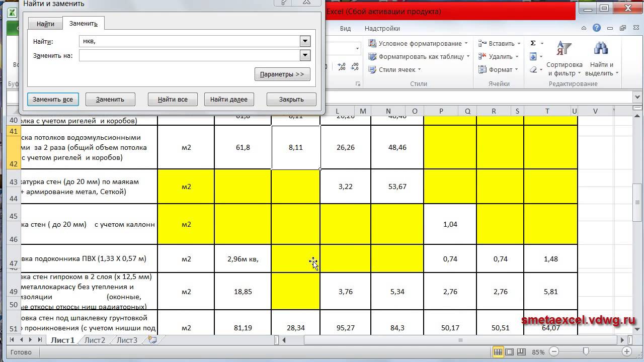This screenshot has width=644, height=362.
Task: Click the Заменить на text field
Action: pos(189,55)
